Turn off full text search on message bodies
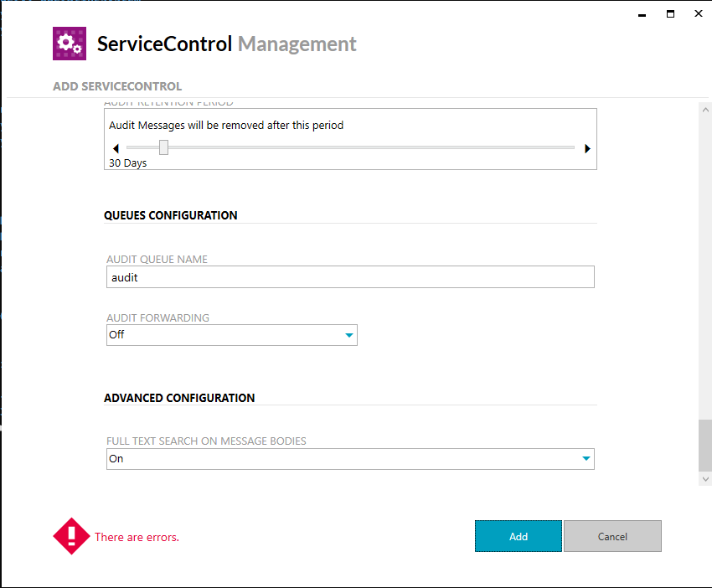Image resolution: width=712 pixels, height=588 pixels. click(x=586, y=458)
